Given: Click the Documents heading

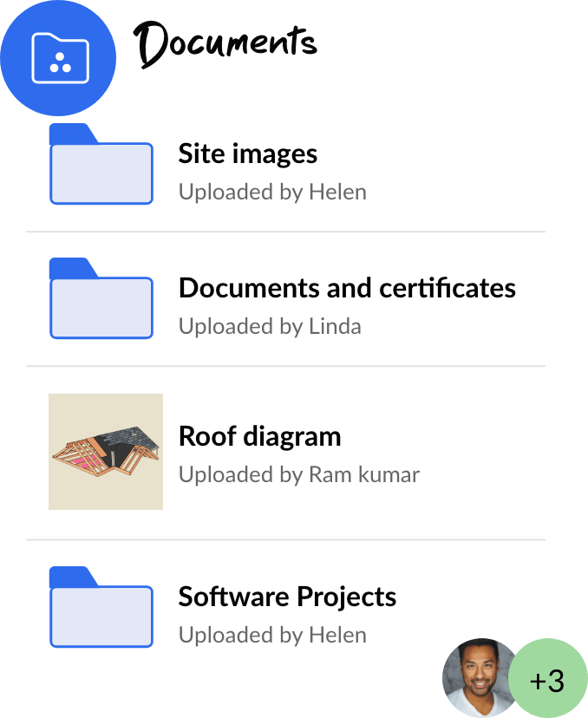Looking at the screenshot, I should [x=227, y=41].
